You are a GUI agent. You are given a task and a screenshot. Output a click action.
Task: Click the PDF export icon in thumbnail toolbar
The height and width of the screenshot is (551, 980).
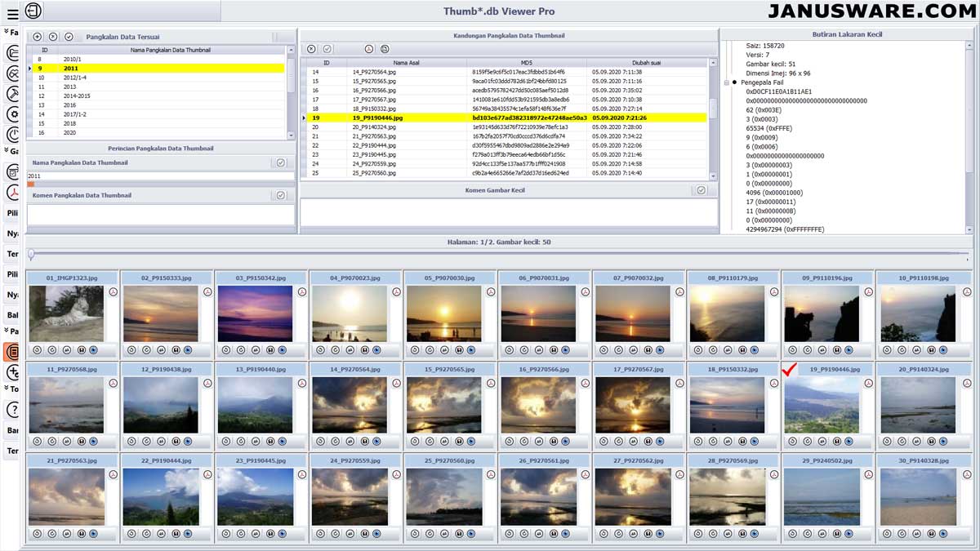[x=369, y=49]
